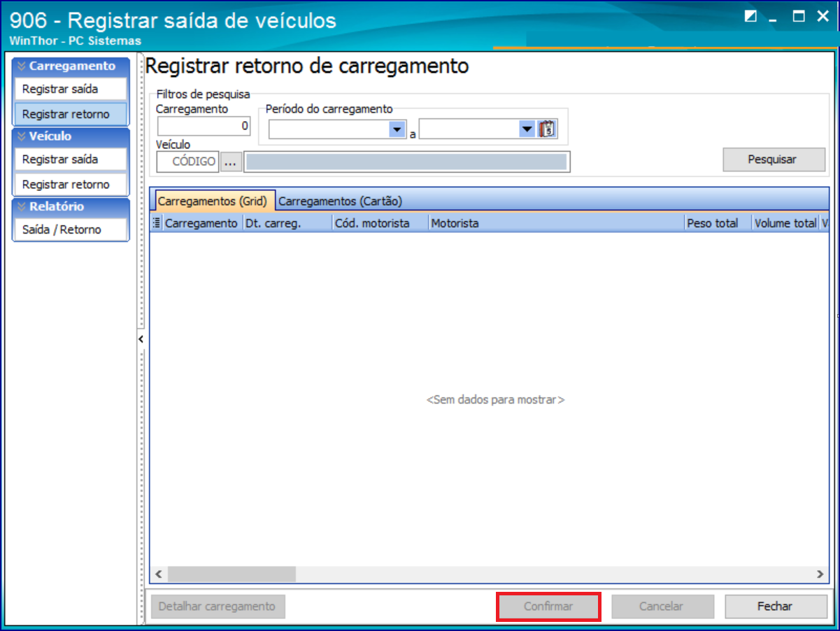The width and height of the screenshot is (840, 631).
Task: Sort by the Cód. motorista column header
Action: point(380,223)
